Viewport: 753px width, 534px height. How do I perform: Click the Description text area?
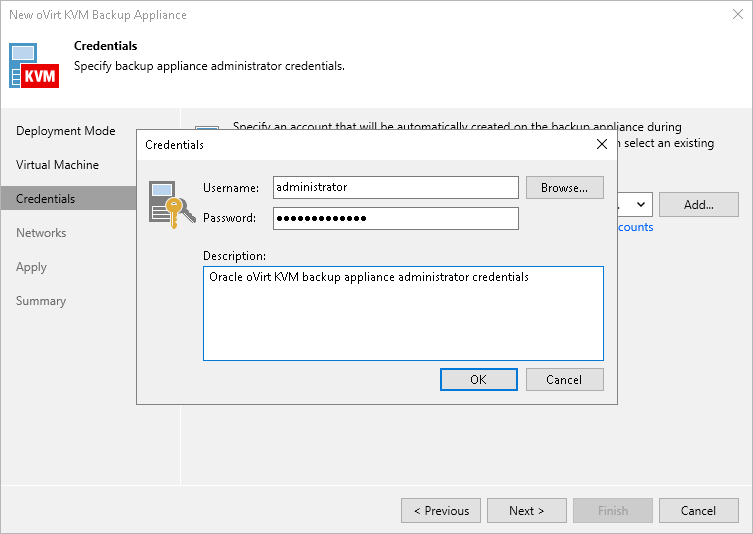(403, 312)
